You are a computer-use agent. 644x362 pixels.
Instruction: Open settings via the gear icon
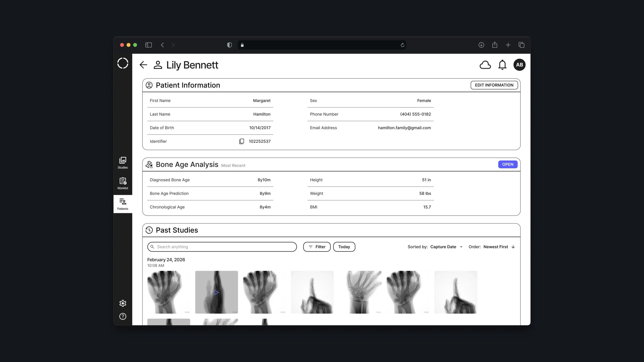[123, 303]
